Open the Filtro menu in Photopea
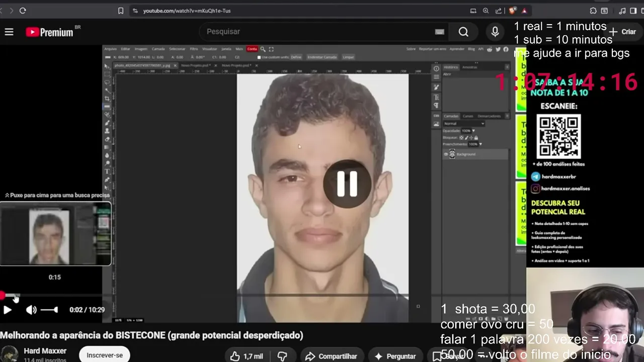Viewport: 644px width, 362px height. (x=194, y=49)
